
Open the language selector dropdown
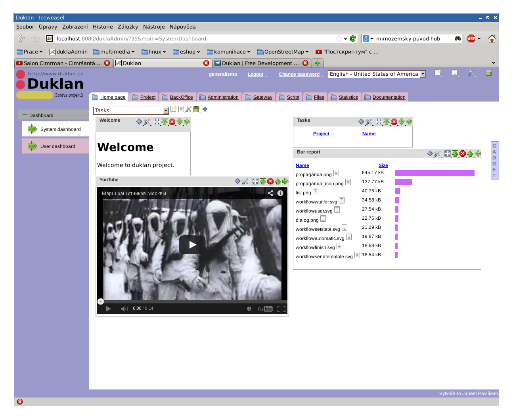(x=422, y=74)
